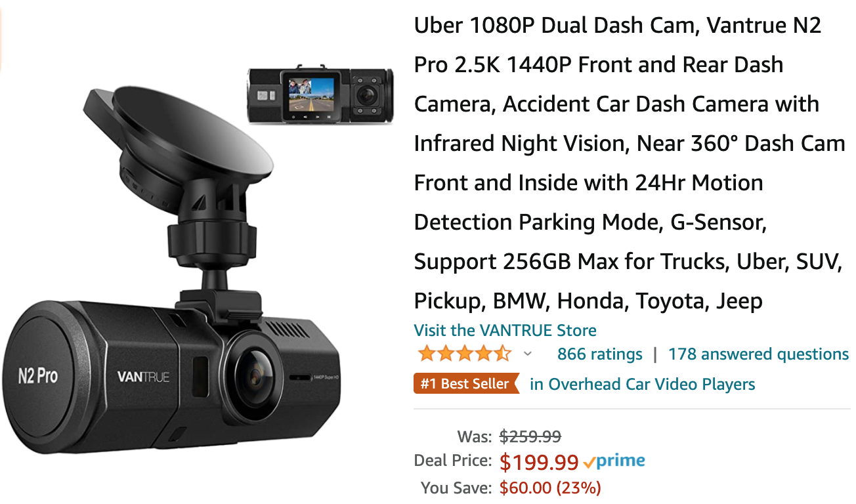Open the 178 answered questions link
This screenshot has width=856, height=504.
[758, 354]
